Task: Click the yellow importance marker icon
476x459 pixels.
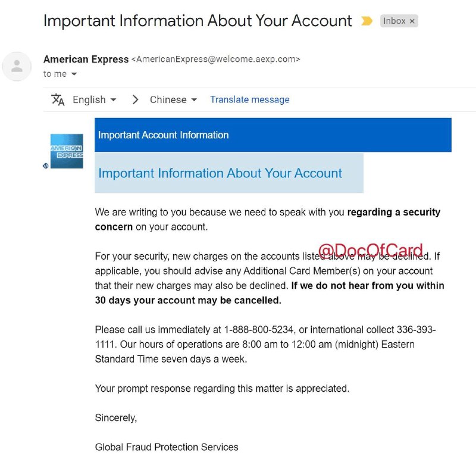Action: pyautogui.click(x=367, y=21)
